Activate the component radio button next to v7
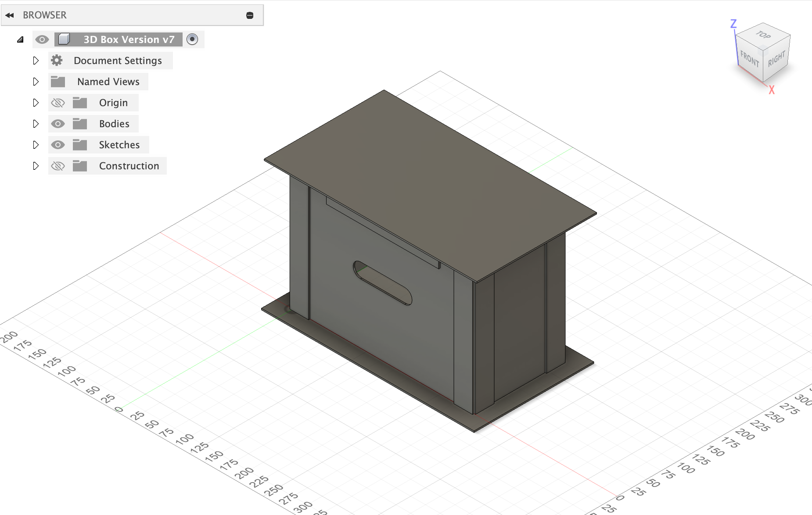 coord(192,39)
